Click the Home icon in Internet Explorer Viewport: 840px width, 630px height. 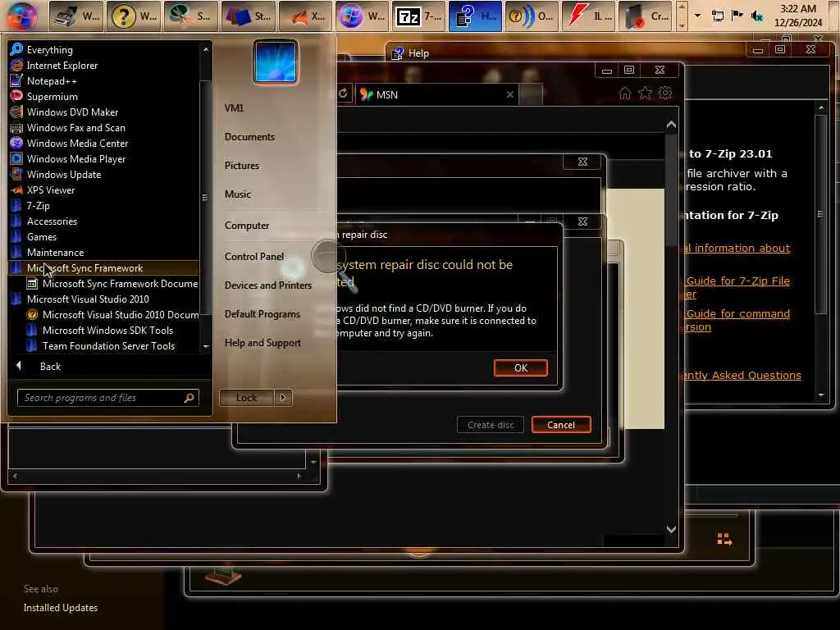coord(624,94)
